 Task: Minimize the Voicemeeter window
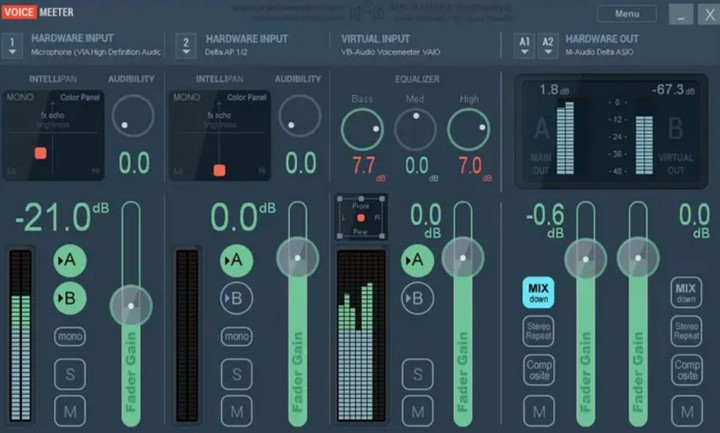(681, 15)
